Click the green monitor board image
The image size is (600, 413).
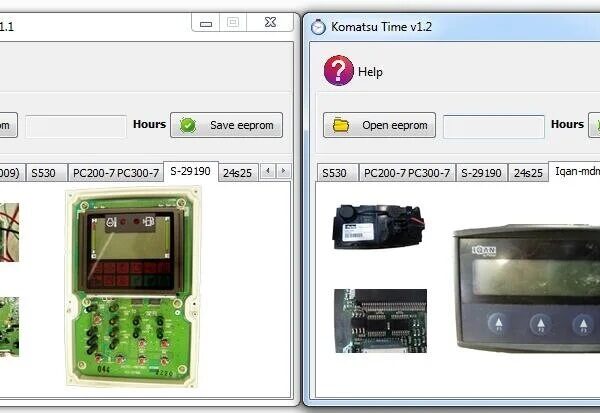pyautogui.click(x=133, y=286)
